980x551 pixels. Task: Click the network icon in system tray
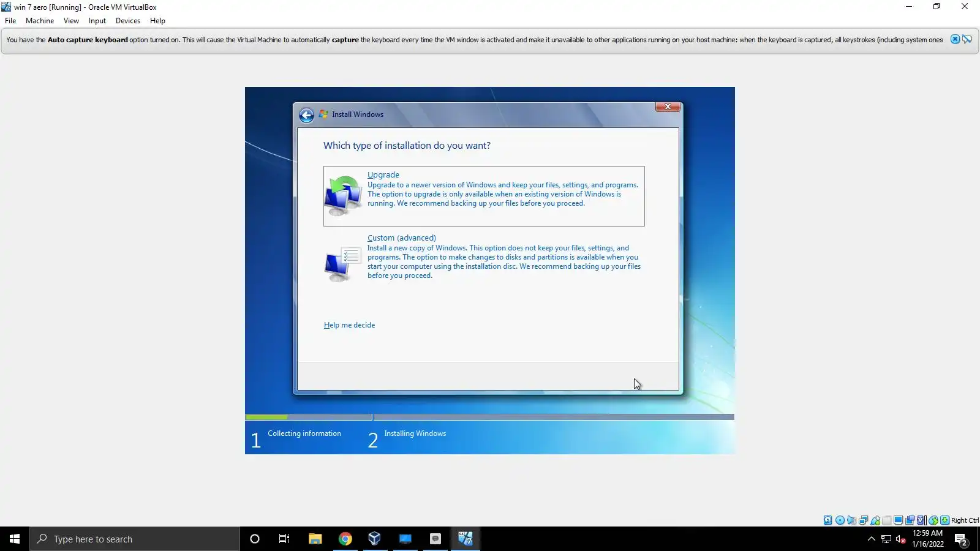tap(886, 539)
